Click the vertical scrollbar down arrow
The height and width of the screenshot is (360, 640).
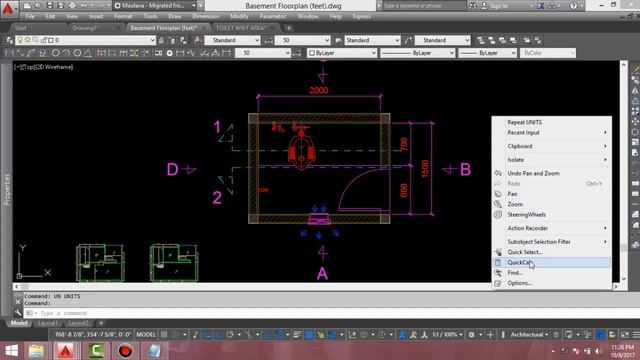coord(623,279)
